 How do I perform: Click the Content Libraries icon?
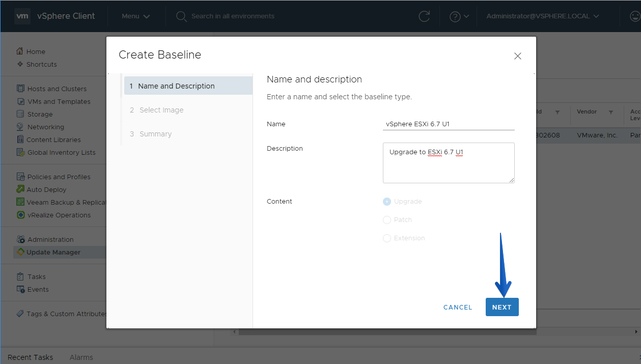tap(20, 139)
